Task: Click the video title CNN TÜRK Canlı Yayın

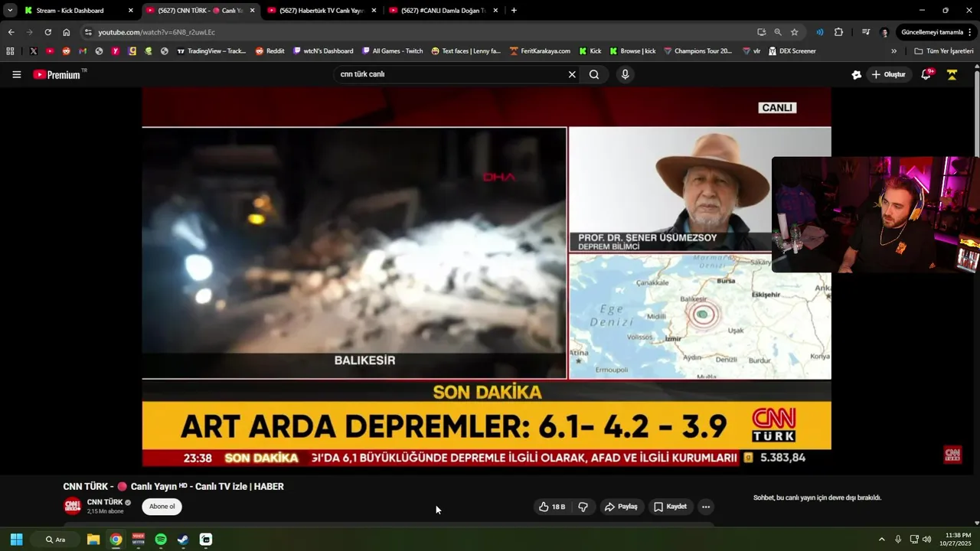Action: [173, 487]
